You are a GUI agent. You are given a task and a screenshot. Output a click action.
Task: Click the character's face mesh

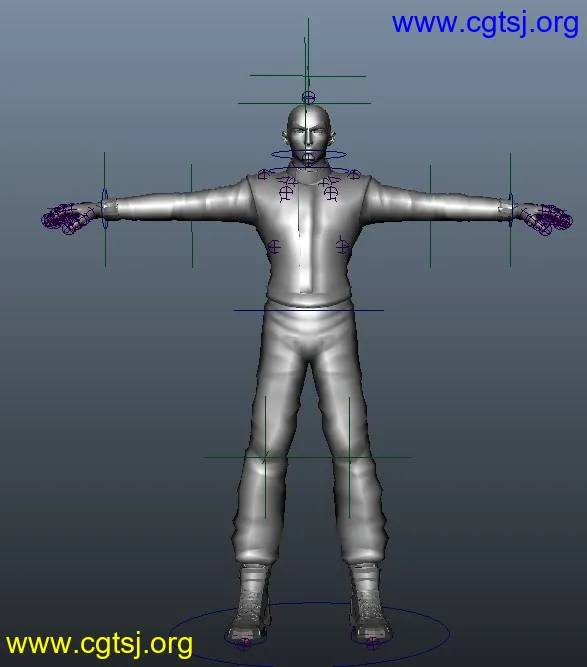[x=309, y=136]
